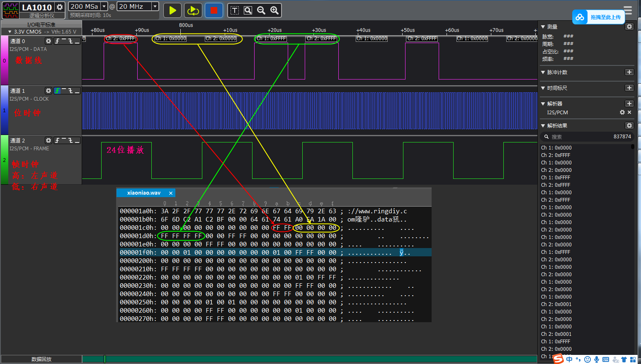Zoom out the waveform view

tap(261, 10)
